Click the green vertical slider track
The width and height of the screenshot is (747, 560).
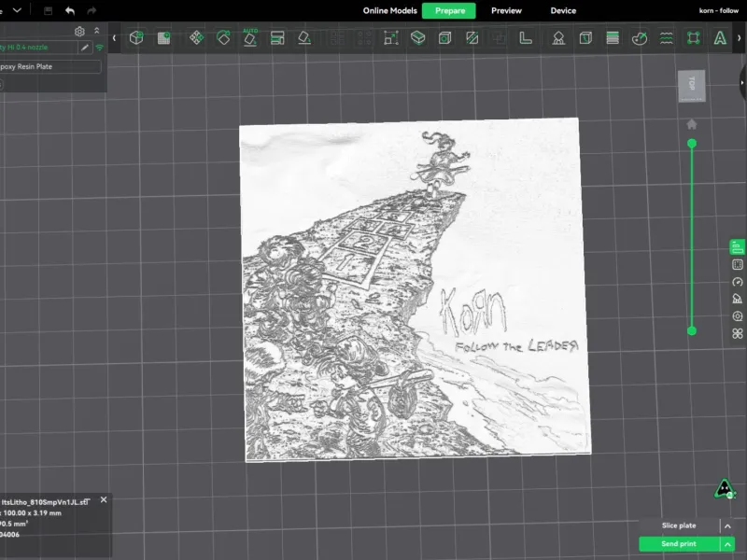pos(692,237)
